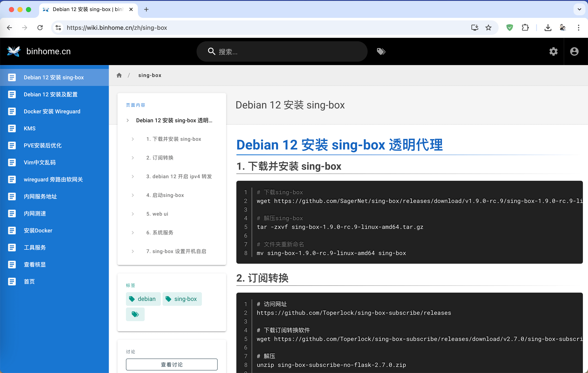Jump to 2. 订阅转换 in page contents
Viewport: 588px width, 373px height.
tap(160, 158)
